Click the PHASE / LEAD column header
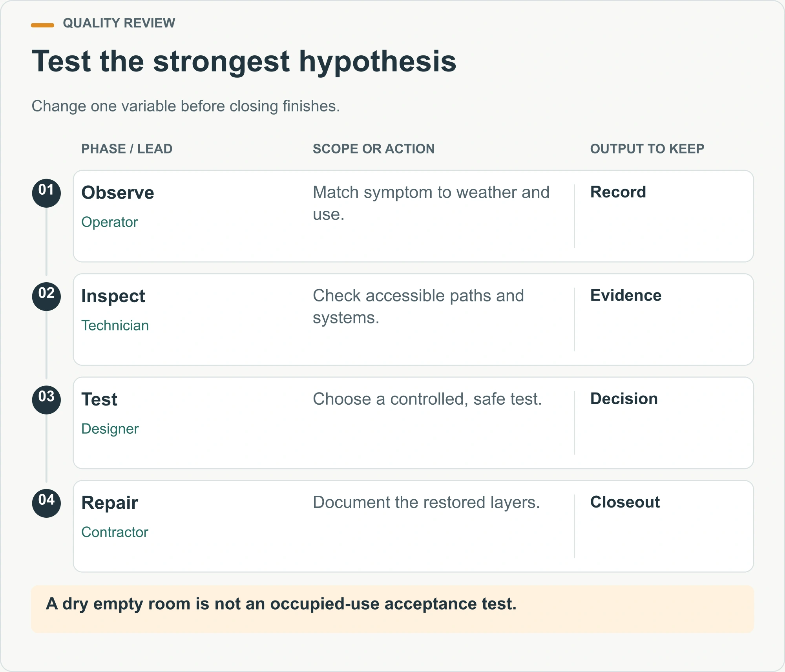 coord(127,149)
